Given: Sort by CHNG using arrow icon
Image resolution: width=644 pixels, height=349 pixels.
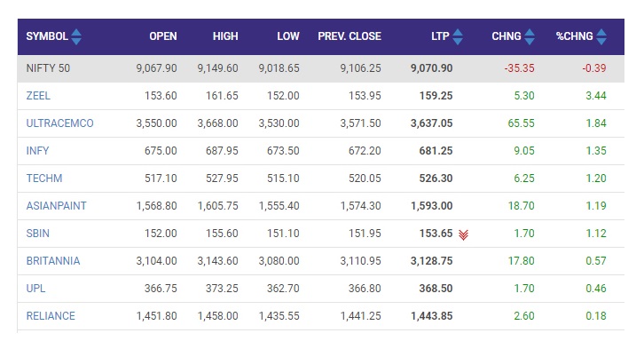Looking at the screenshot, I should [530, 36].
